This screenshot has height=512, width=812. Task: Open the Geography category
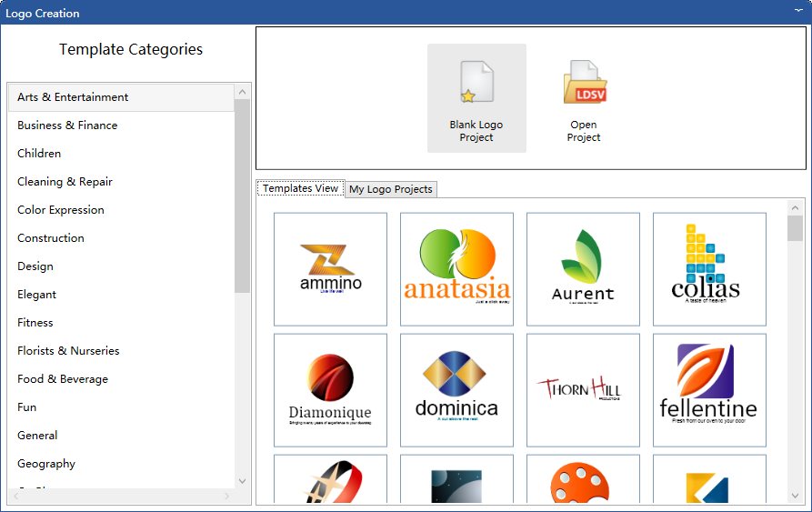pyautogui.click(x=121, y=464)
